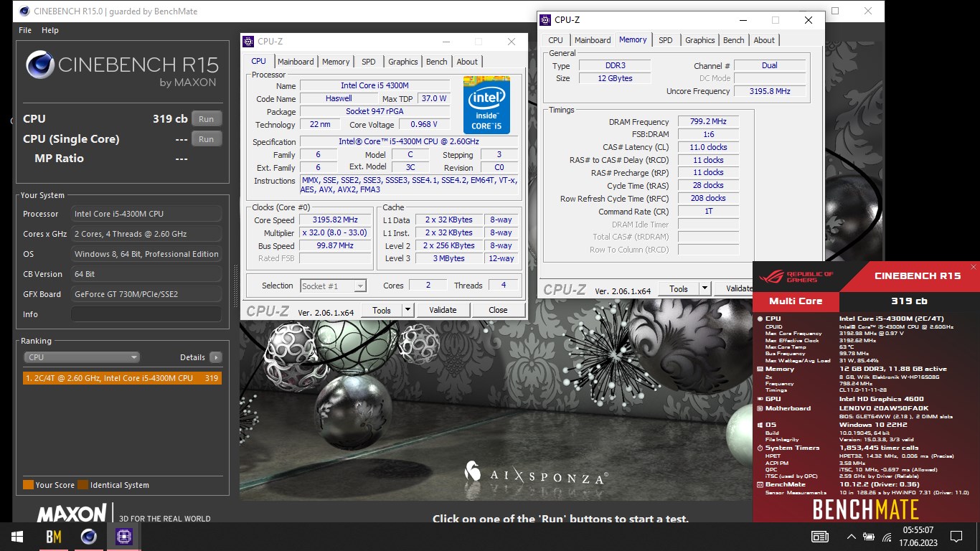Run the CPU Single Core test
This screenshot has width=980, height=551.
point(207,139)
